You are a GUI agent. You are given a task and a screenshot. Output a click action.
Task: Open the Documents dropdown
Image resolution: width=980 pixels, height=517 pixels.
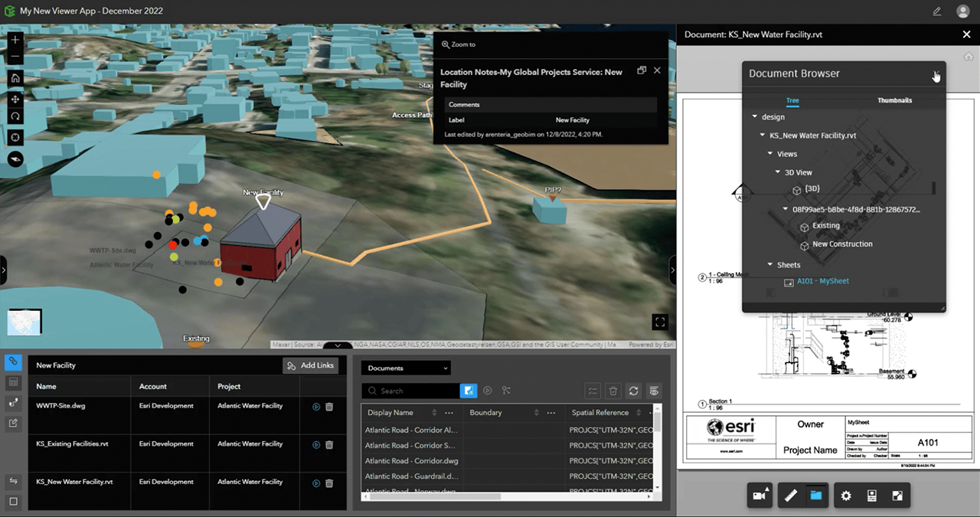tap(407, 368)
